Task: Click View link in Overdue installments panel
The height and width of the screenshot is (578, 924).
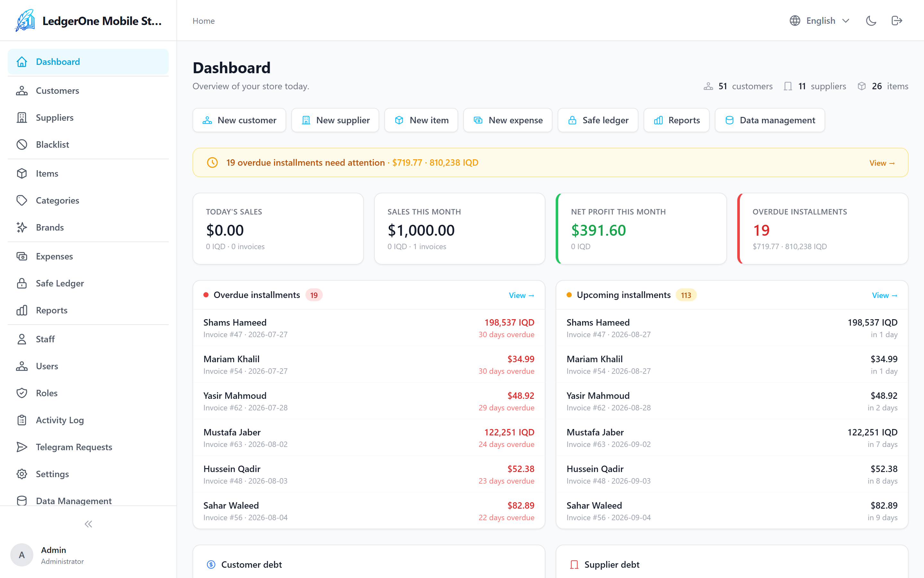Action: pos(521,295)
